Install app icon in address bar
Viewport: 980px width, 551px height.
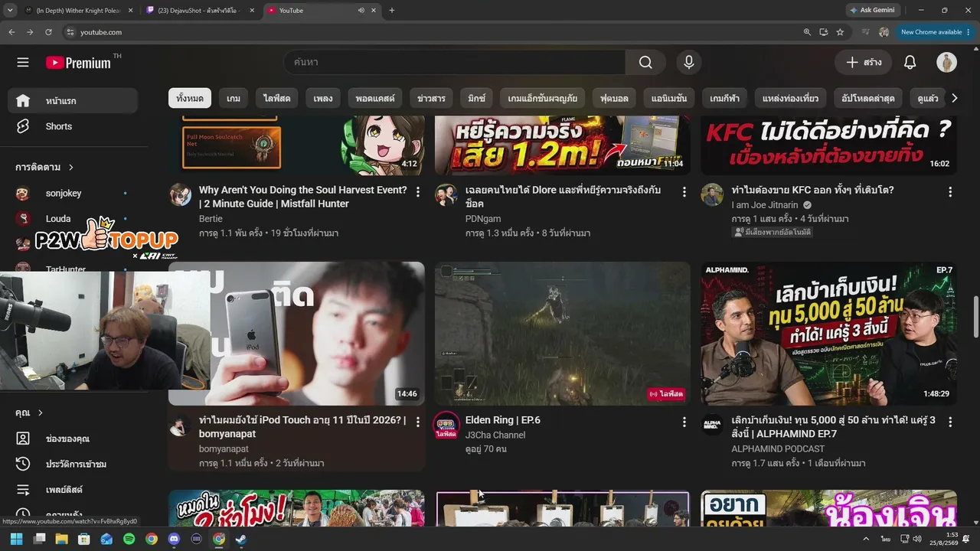824,32
